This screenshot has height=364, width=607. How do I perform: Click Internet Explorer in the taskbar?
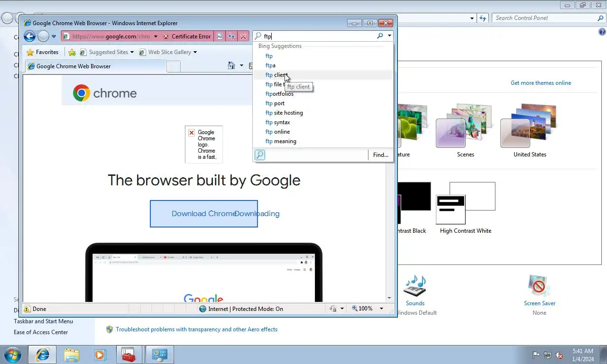(42, 355)
